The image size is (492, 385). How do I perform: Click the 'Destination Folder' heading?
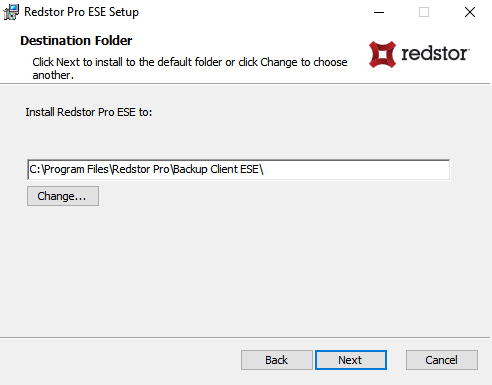tap(76, 41)
